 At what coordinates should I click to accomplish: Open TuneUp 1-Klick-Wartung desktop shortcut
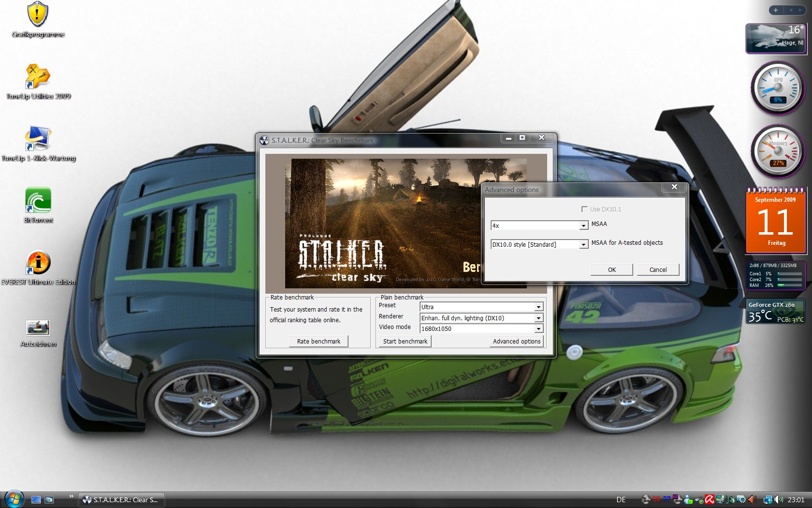(38, 144)
